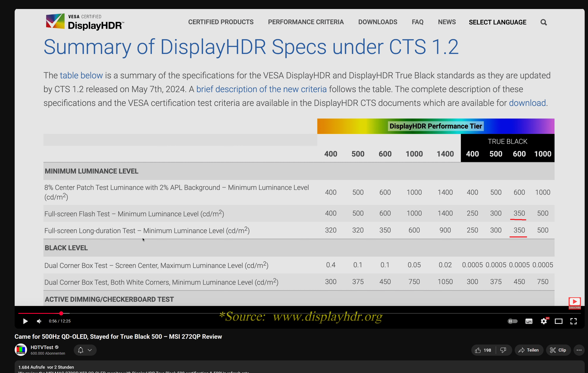Click the Teilen share button
Image resolution: width=588 pixels, height=373 pixels.
click(x=529, y=350)
